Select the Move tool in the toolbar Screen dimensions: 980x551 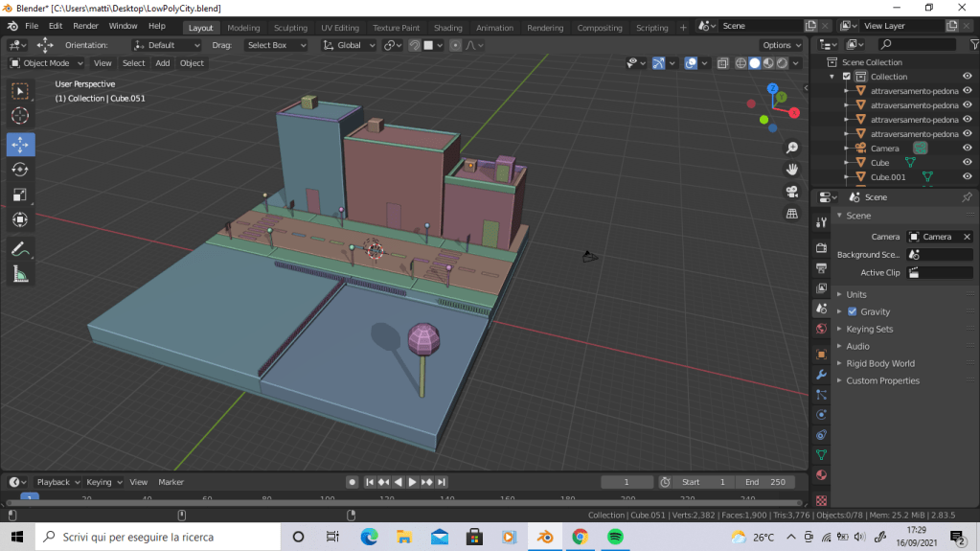tap(20, 144)
